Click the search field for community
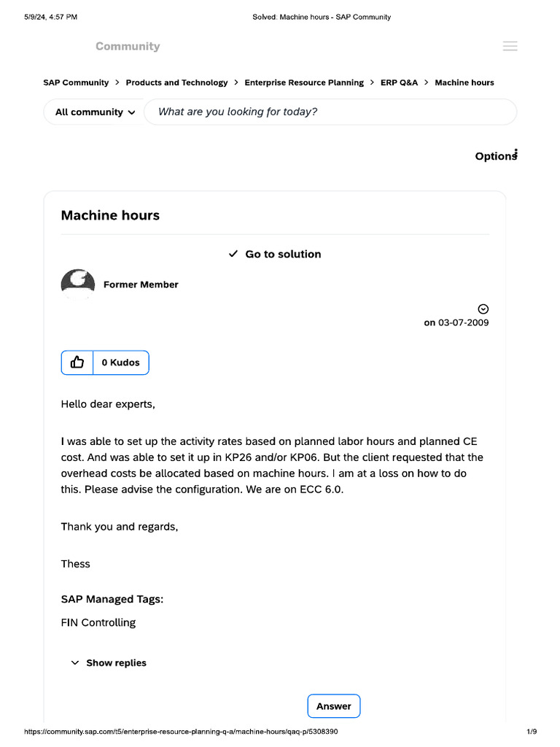The width and height of the screenshot is (560, 747). coord(330,112)
